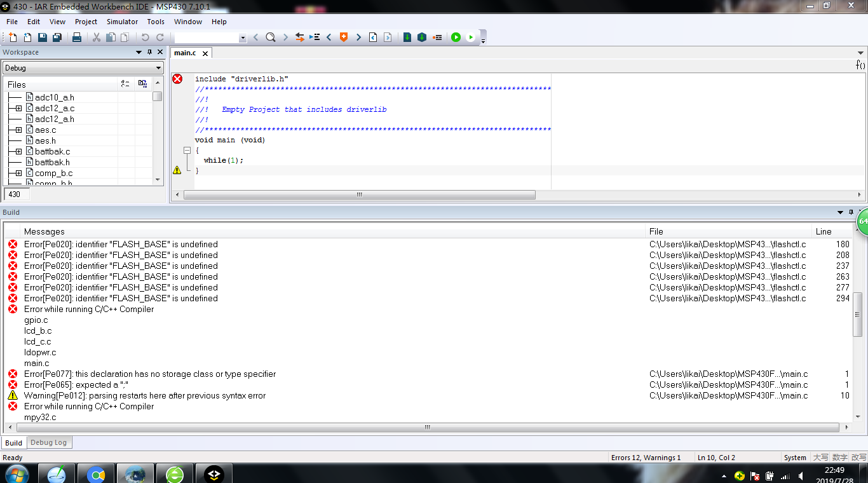This screenshot has width=868, height=483.
Task: Open the Tools menu
Action: coord(156,22)
